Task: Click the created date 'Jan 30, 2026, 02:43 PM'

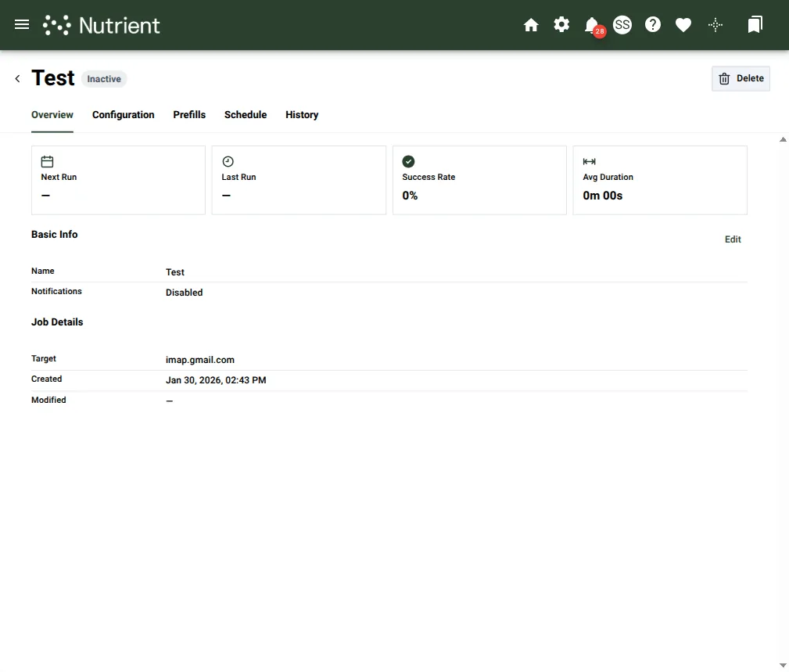Action: [216, 380]
